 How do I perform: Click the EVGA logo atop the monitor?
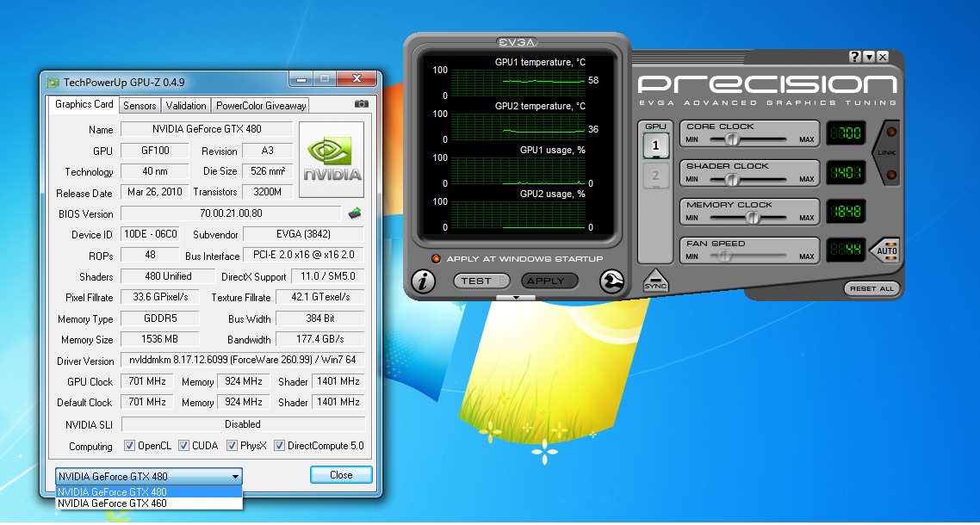tap(516, 42)
